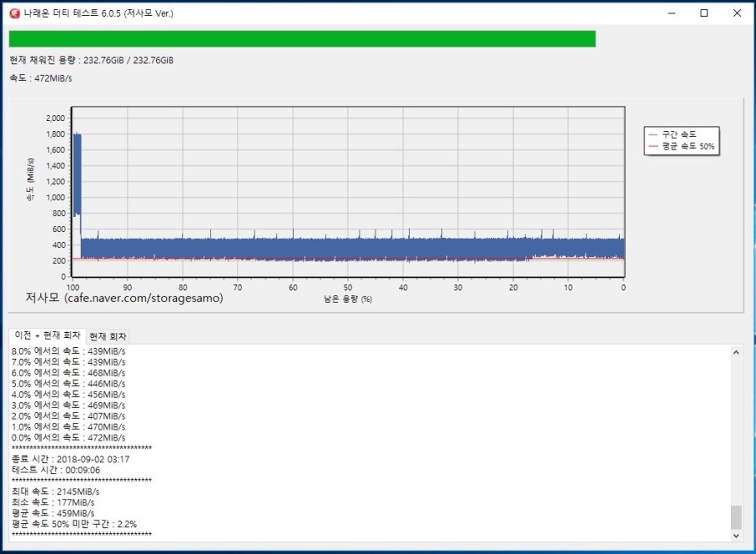Screen dimensions: 756x554
Task: Open the 현재 회차 tab
Action: (x=108, y=336)
